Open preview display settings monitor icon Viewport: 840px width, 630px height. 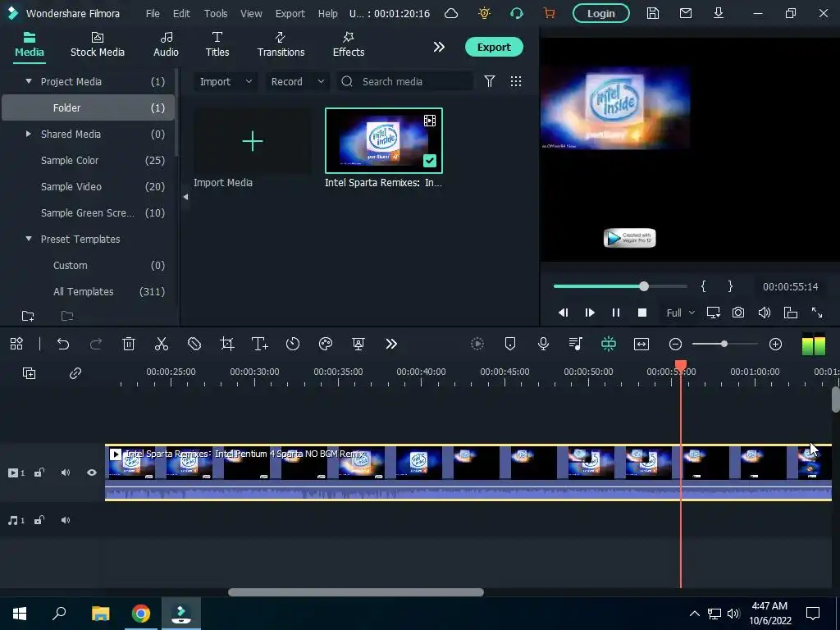click(713, 313)
